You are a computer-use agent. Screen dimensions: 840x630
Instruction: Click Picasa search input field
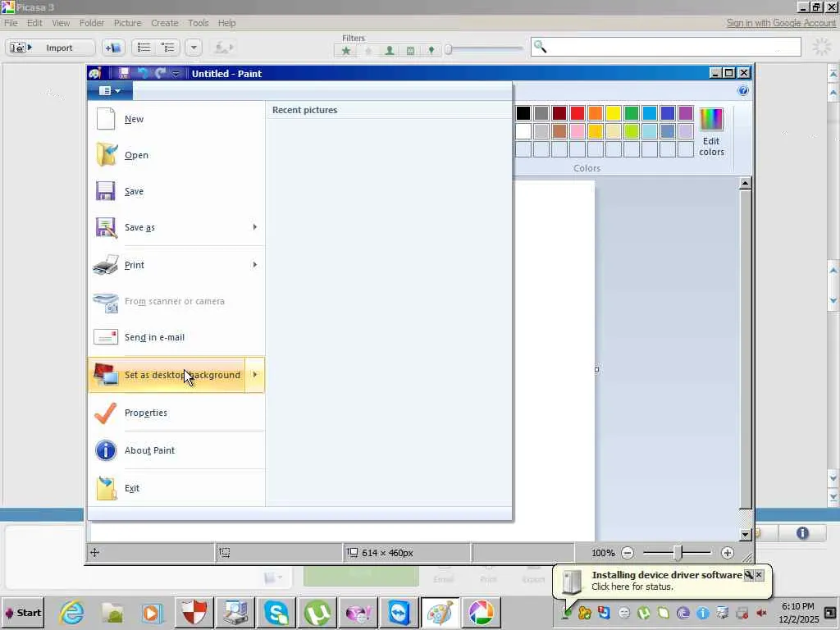(666, 47)
